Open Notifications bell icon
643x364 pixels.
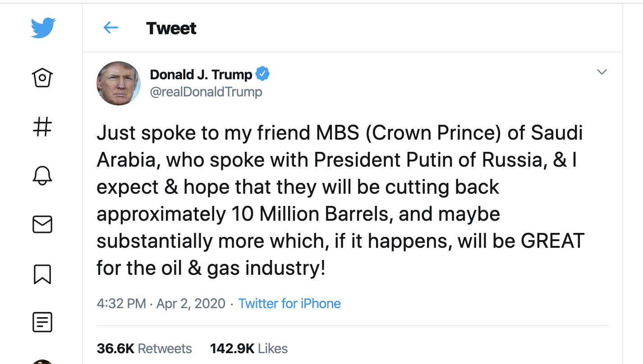[x=42, y=175]
